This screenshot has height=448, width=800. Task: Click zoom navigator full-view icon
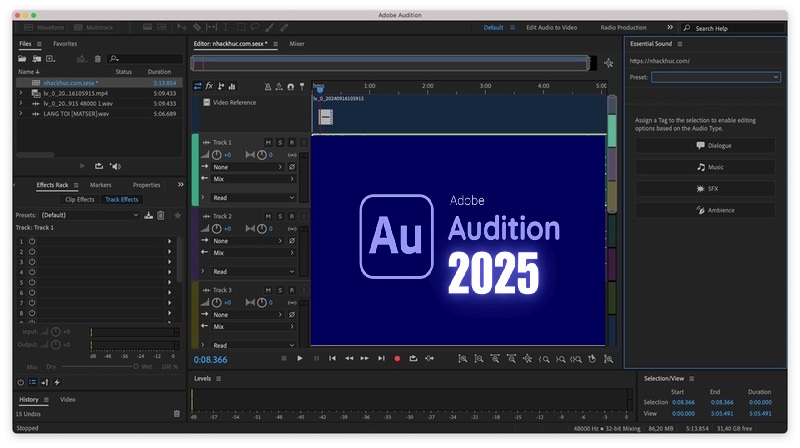(609, 63)
